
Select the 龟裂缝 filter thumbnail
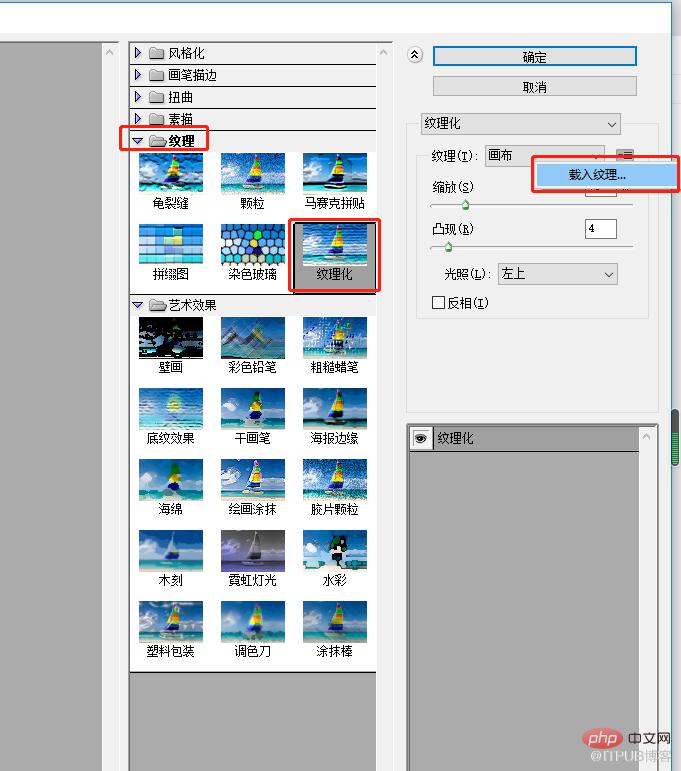171,173
